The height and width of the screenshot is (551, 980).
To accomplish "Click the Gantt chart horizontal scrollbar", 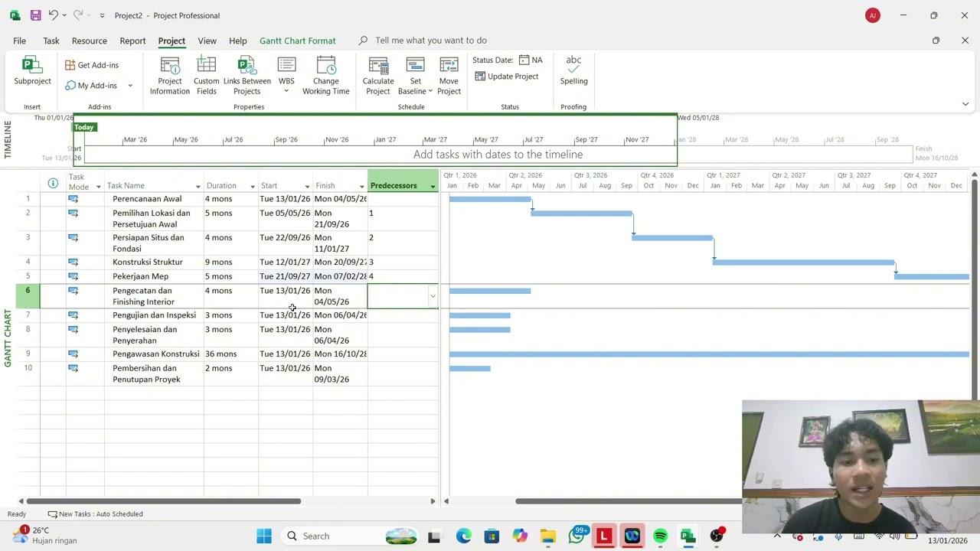I will [x=629, y=501].
